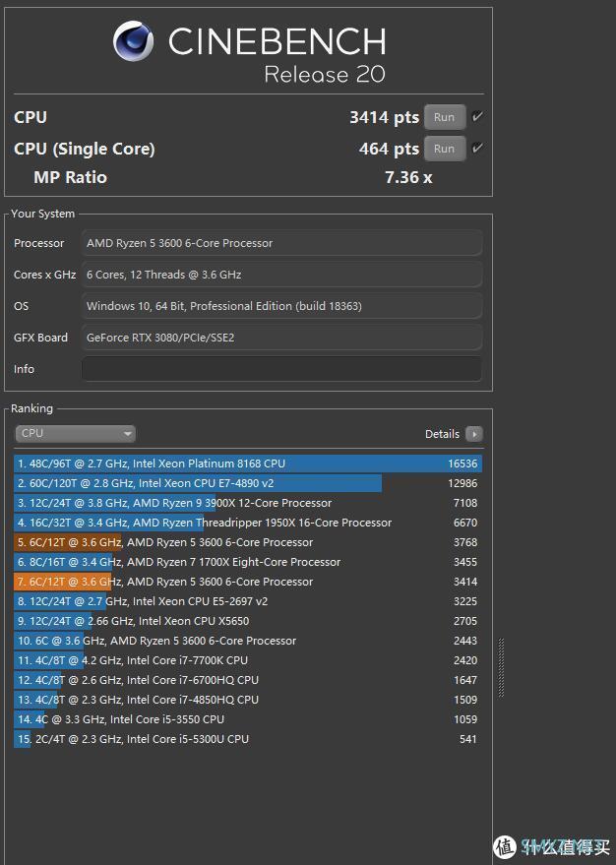
Task: Click the Cores x GHz field value
Action: pos(281,275)
